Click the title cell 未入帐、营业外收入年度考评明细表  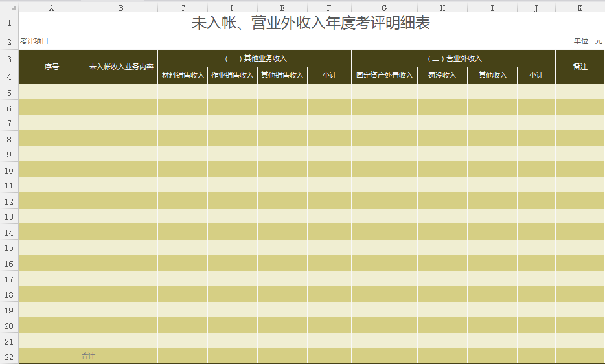click(x=311, y=24)
